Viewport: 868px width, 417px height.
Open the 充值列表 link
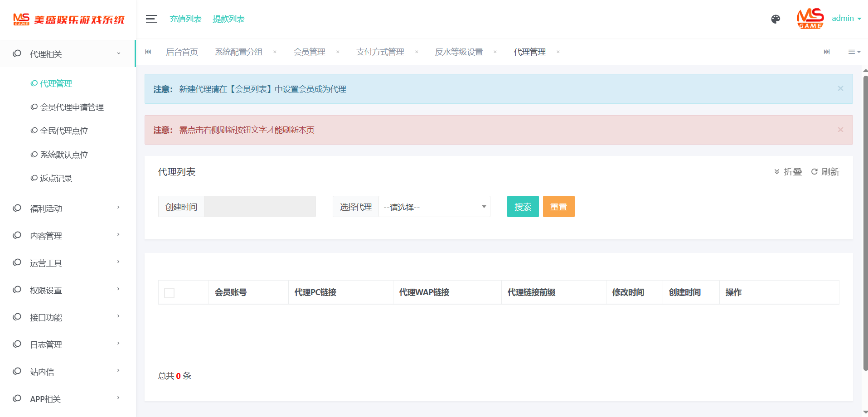[x=185, y=19]
